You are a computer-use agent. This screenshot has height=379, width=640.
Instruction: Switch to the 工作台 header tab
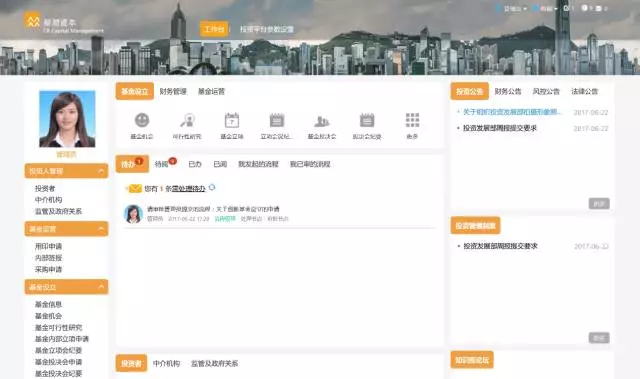tap(214, 29)
